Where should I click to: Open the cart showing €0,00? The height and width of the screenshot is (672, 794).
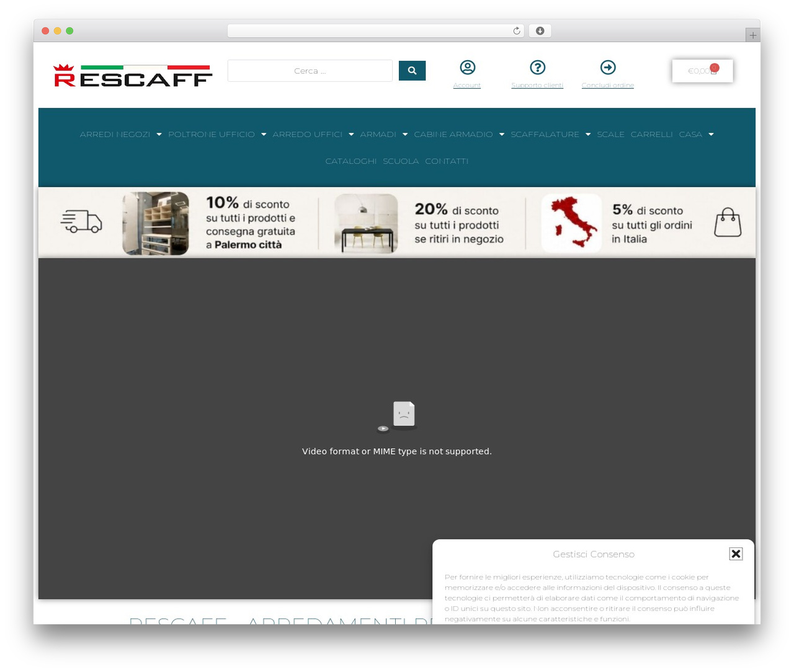[702, 71]
